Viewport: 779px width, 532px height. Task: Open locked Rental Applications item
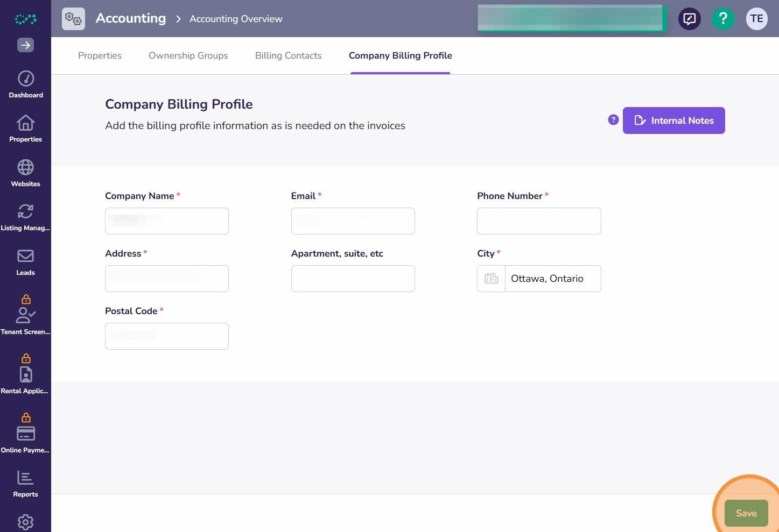click(x=25, y=374)
